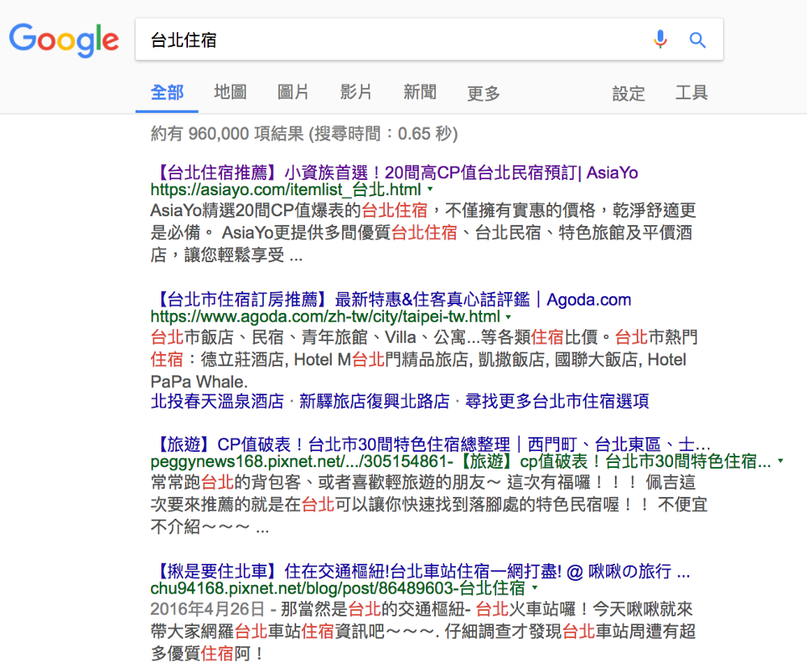This screenshot has width=807, height=672.
Task: Expand arrow next to peggynews168.pixnet.net URL
Action: [780, 461]
